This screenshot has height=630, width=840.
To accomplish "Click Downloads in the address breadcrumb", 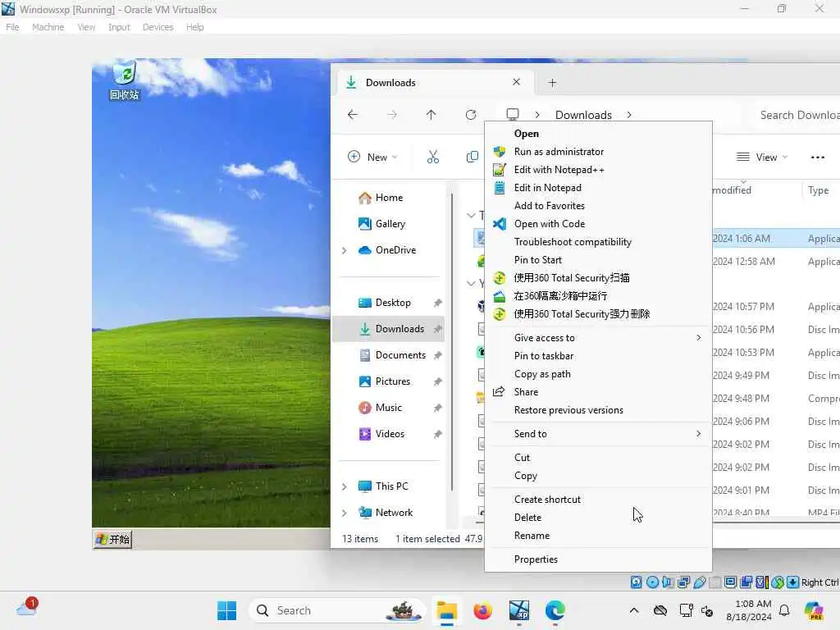I will click(583, 115).
